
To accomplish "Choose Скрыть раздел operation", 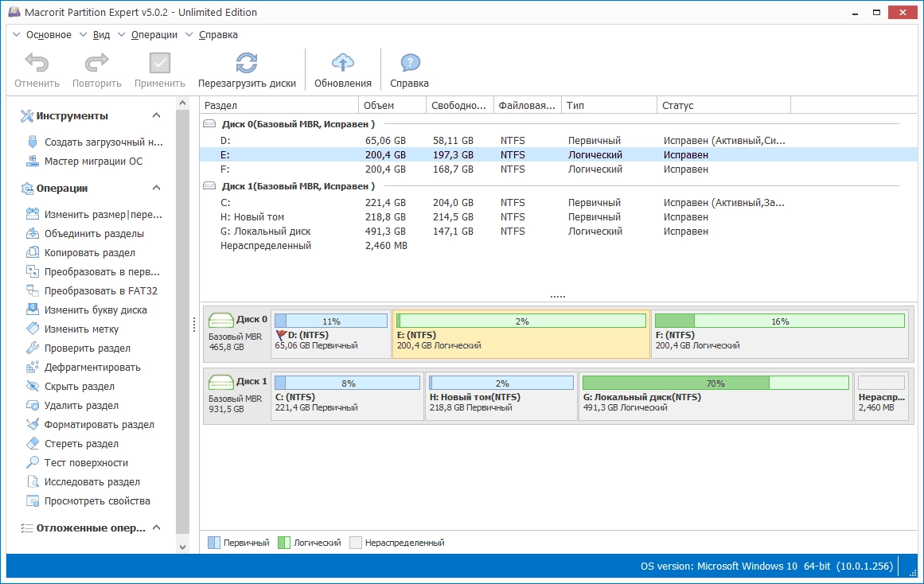I will [x=71, y=386].
